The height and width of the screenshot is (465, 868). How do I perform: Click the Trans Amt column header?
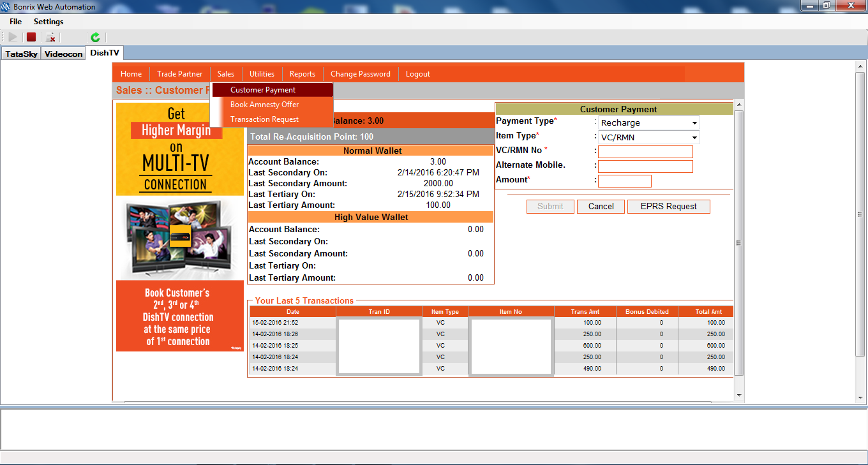pyautogui.click(x=585, y=312)
